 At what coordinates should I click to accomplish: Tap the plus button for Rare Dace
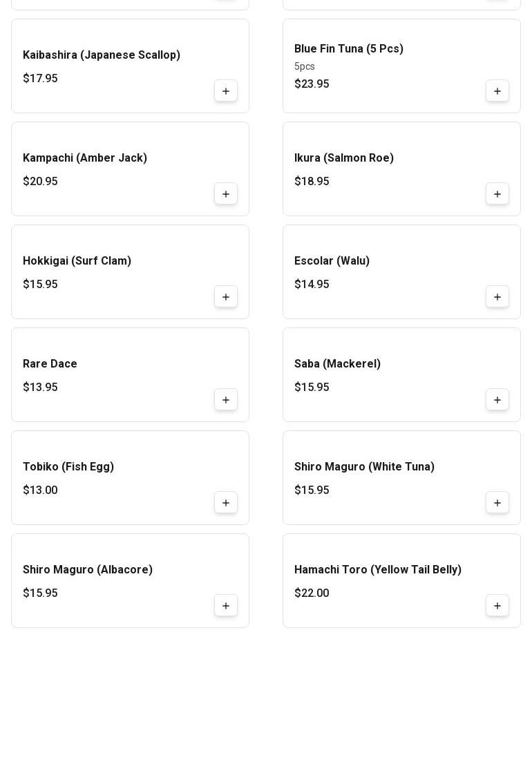coord(226,400)
